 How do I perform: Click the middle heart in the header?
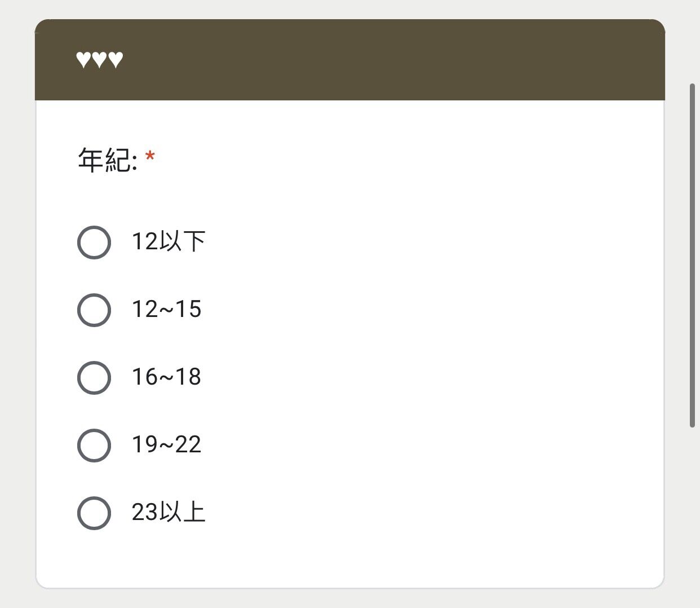99,59
